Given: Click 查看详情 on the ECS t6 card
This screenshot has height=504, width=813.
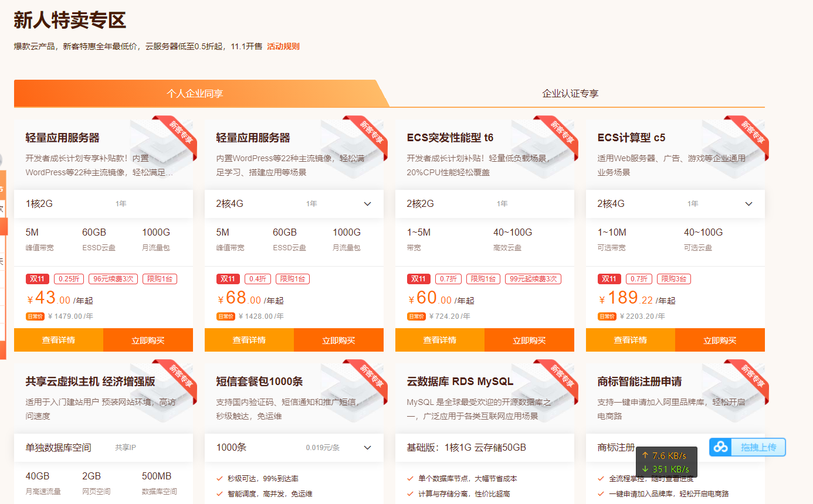Looking at the screenshot, I should [x=440, y=340].
